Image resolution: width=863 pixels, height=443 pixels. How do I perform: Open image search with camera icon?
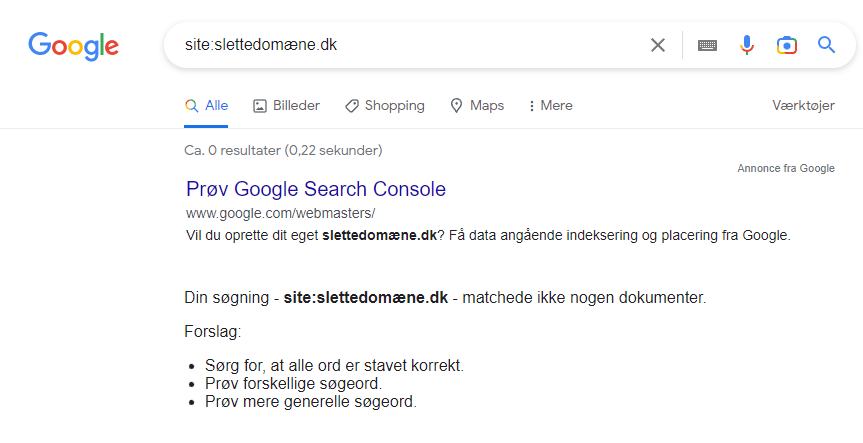coord(786,45)
